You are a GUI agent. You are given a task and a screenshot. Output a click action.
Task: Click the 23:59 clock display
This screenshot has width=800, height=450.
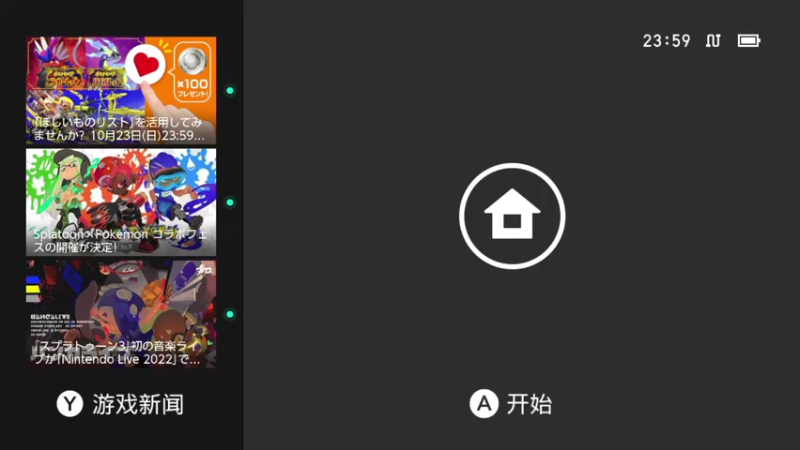(x=666, y=41)
